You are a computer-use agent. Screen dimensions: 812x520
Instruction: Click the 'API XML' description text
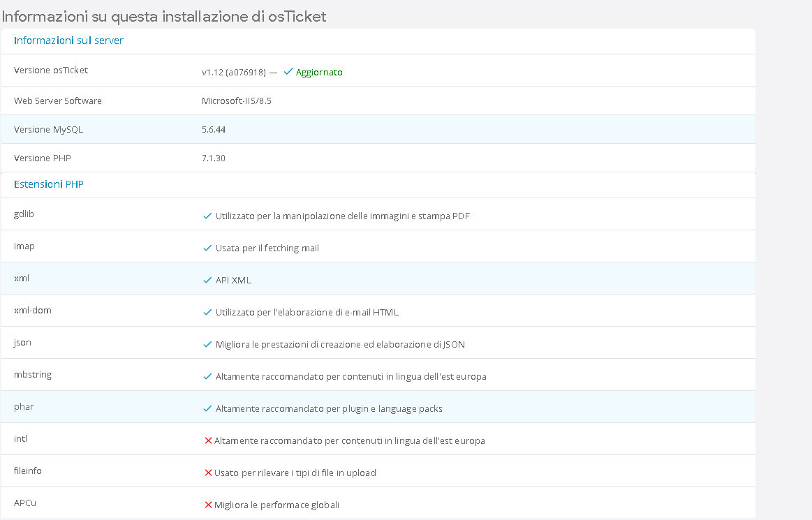coord(234,280)
